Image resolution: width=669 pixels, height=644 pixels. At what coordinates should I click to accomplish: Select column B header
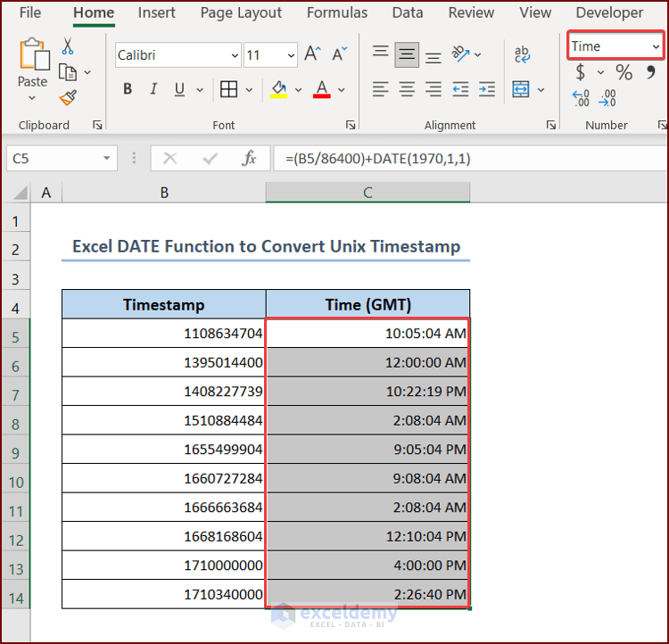(x=164, y=193)
